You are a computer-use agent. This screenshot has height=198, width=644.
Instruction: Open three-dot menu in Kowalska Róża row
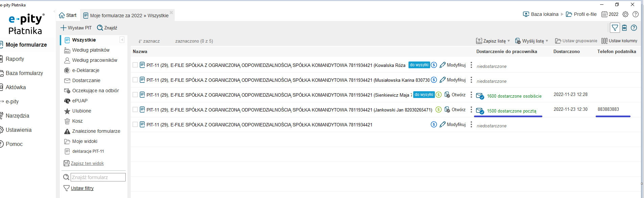[x=471, y=65]
